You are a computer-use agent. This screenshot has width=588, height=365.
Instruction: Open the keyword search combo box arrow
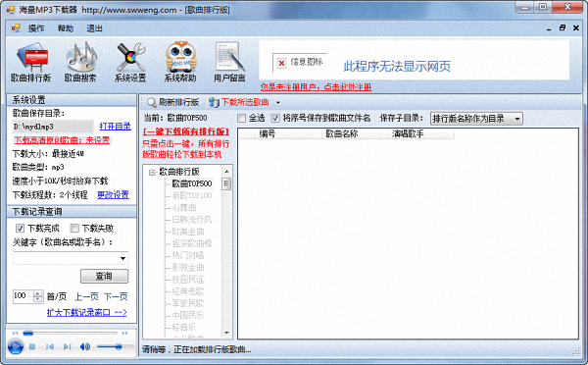click(x=122, y=258)
